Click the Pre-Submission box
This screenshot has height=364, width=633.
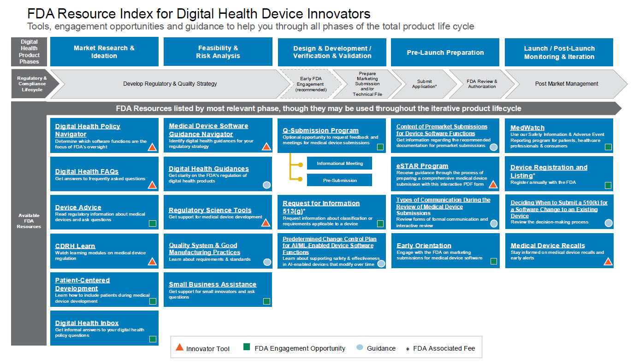coord(339,180)
